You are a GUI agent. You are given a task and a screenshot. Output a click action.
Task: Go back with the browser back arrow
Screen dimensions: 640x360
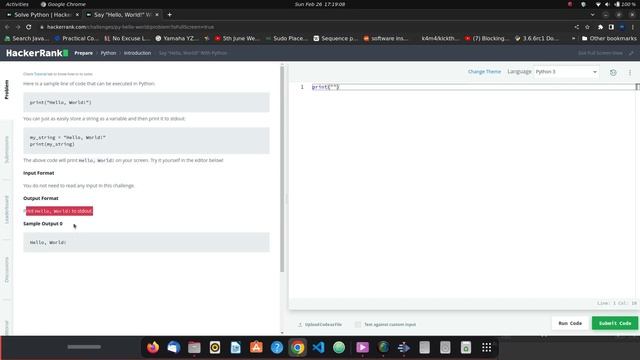point(7,27)
